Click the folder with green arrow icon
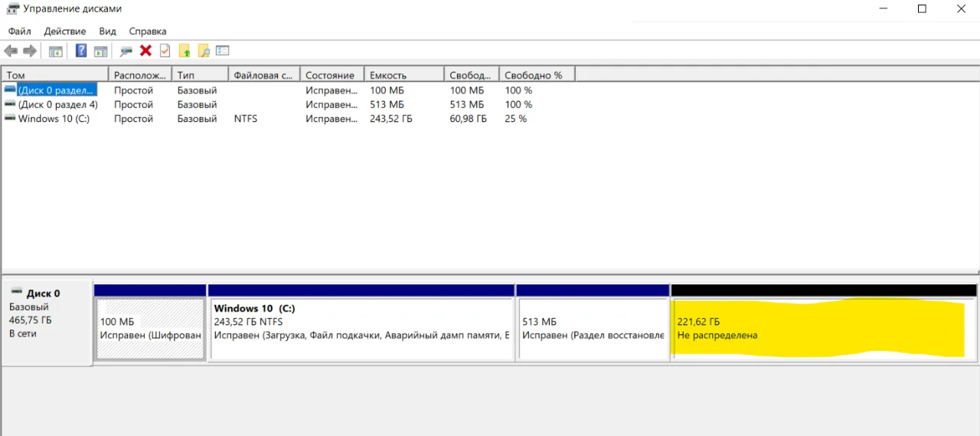The image size is (980, 436). point(185,51)
